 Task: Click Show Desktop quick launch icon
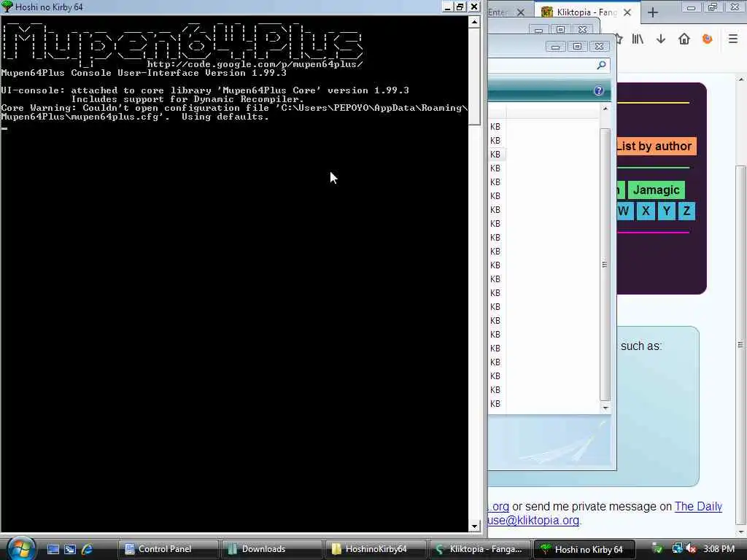click(53, 549)
